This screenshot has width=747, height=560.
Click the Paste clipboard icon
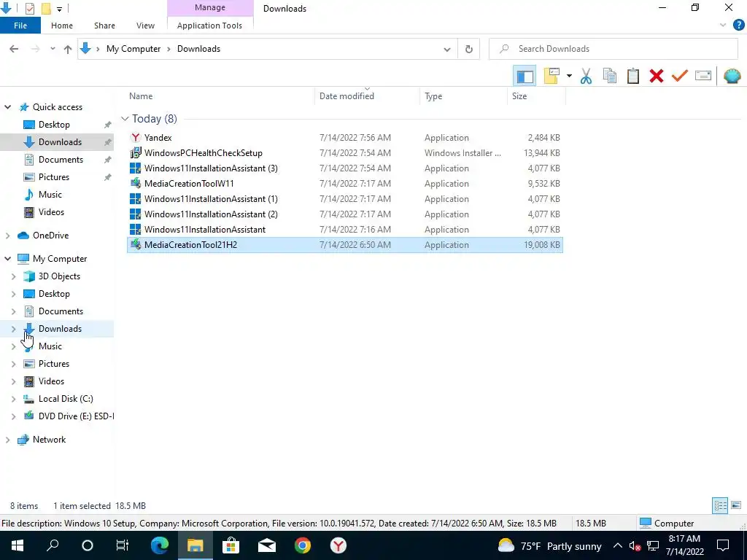632,76
